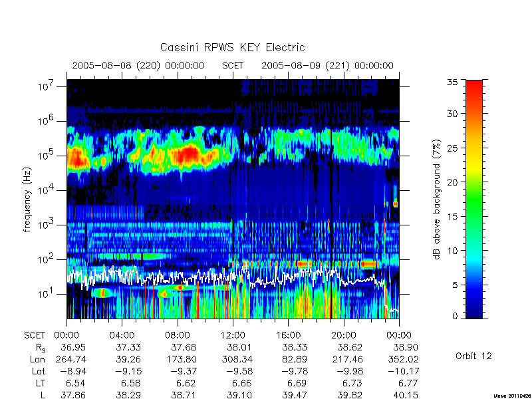Select the Rs value 36.95
The image size is (532, 399).
click(x=73, y=347)
